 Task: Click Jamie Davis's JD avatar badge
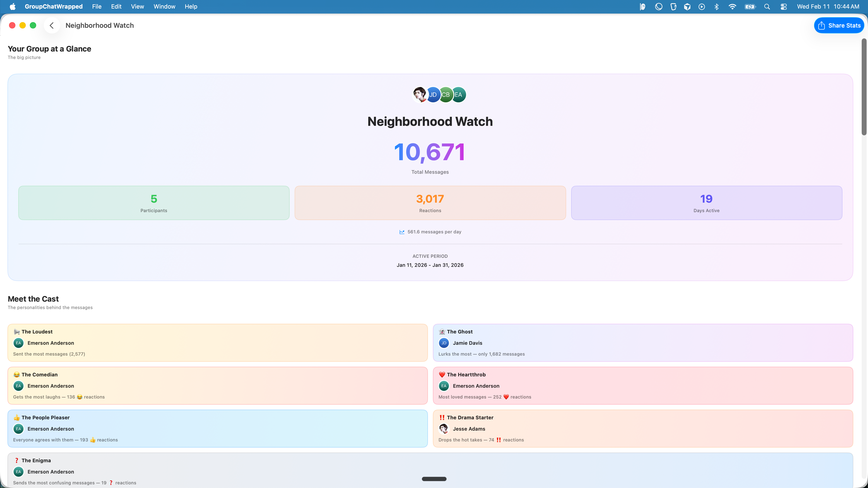444,343
